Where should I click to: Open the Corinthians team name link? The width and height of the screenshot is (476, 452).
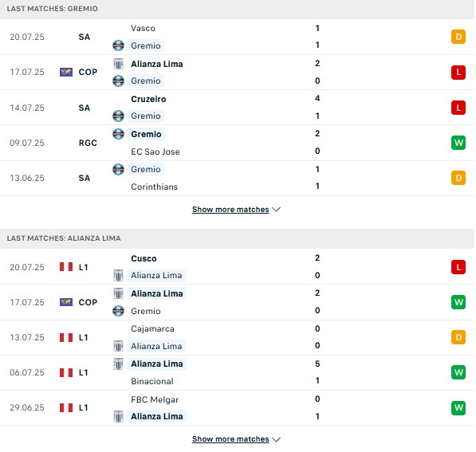[154, 187]
